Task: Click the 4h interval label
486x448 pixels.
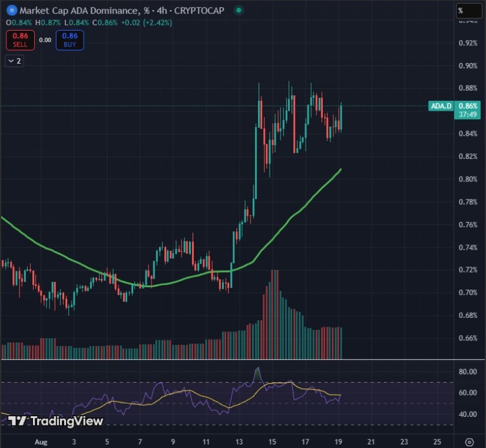Action: click(x=162, y=11)
